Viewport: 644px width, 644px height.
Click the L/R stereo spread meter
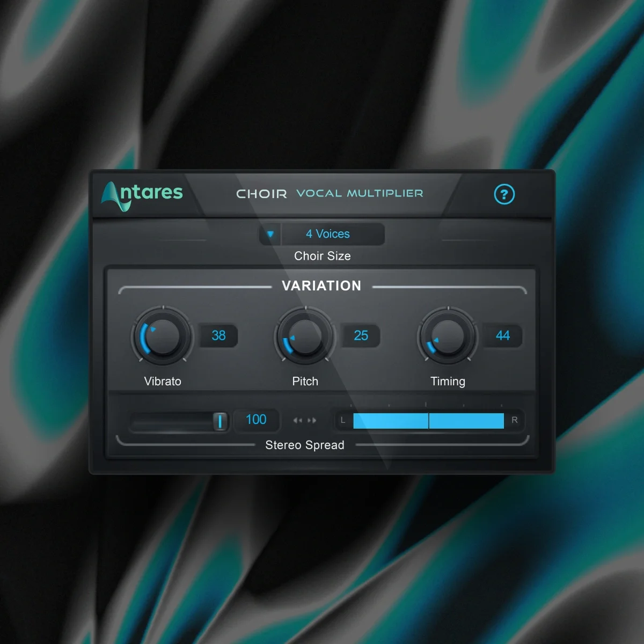[428, 420]
